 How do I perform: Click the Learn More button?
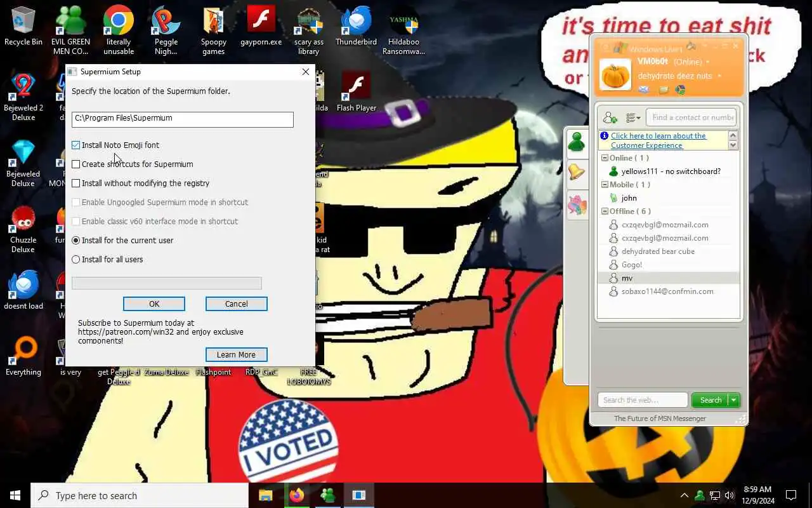point(236,354)
